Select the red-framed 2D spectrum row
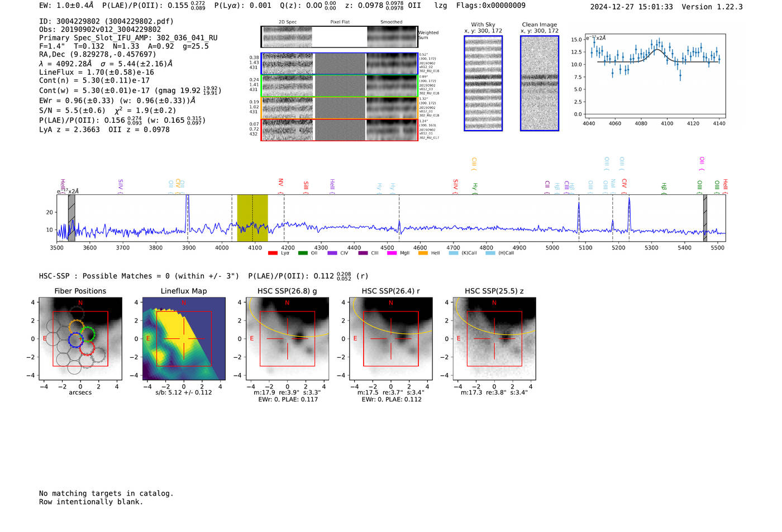 (x=340, y=130)
